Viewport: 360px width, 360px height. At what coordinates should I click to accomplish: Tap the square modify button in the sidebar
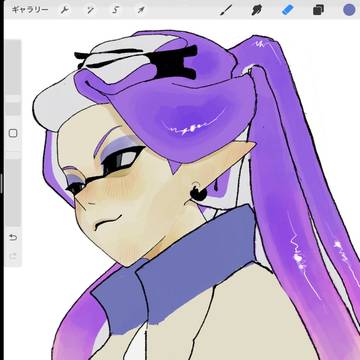coord(13,133)
